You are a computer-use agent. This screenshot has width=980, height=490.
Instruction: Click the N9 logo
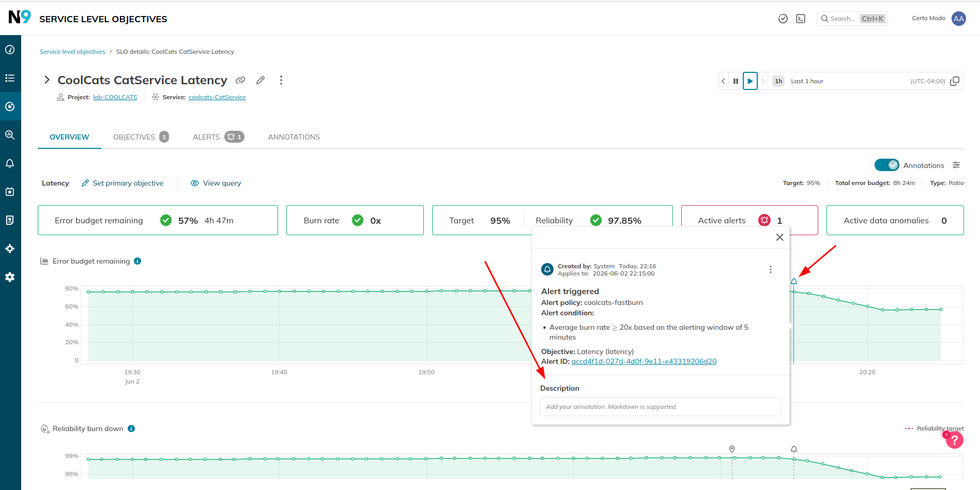click(x=20, y=17)
